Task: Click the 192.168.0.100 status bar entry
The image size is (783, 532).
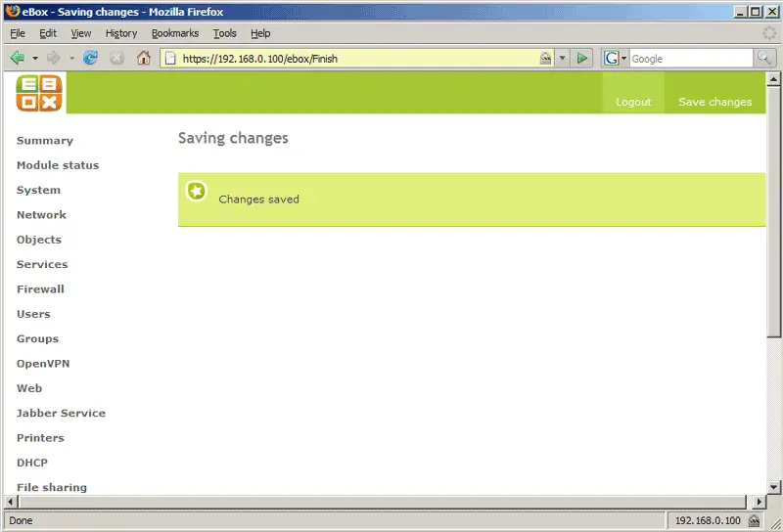Action: click(x=708, y=520)
